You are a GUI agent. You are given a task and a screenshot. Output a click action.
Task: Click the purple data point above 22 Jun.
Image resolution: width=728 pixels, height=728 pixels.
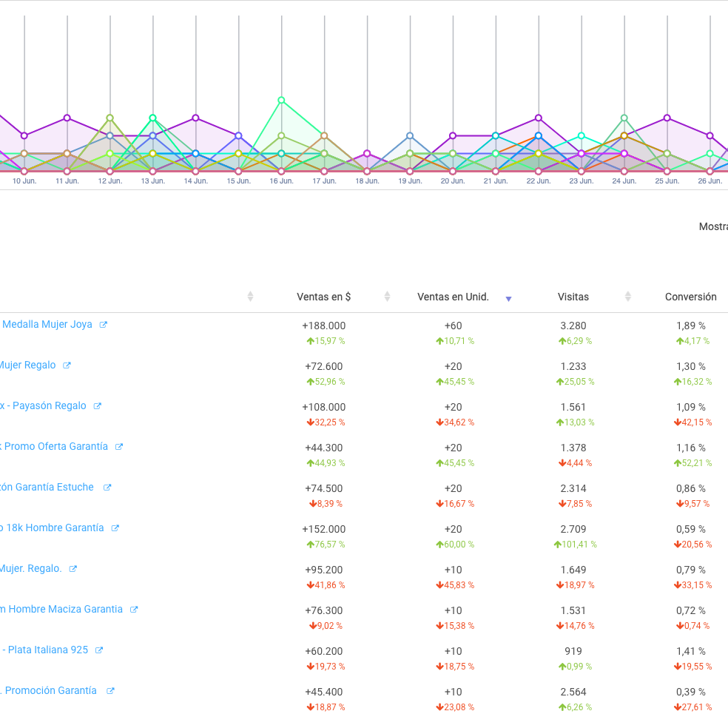(x=539, y=118)
